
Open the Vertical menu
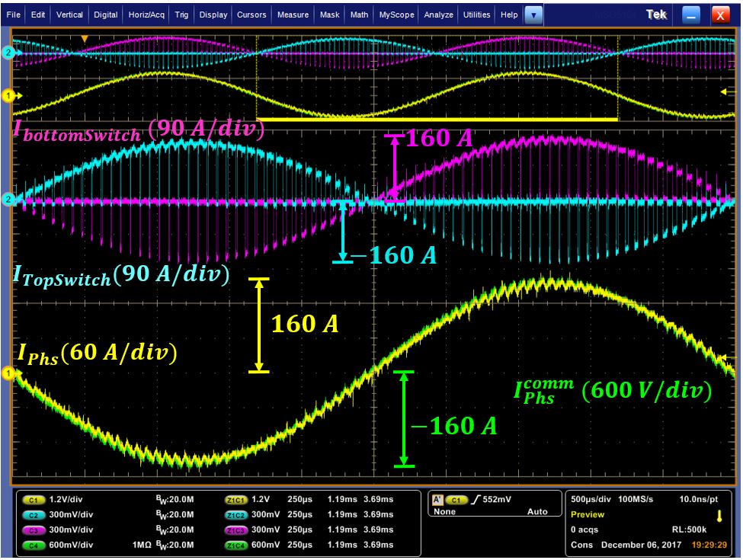[70, 14]
